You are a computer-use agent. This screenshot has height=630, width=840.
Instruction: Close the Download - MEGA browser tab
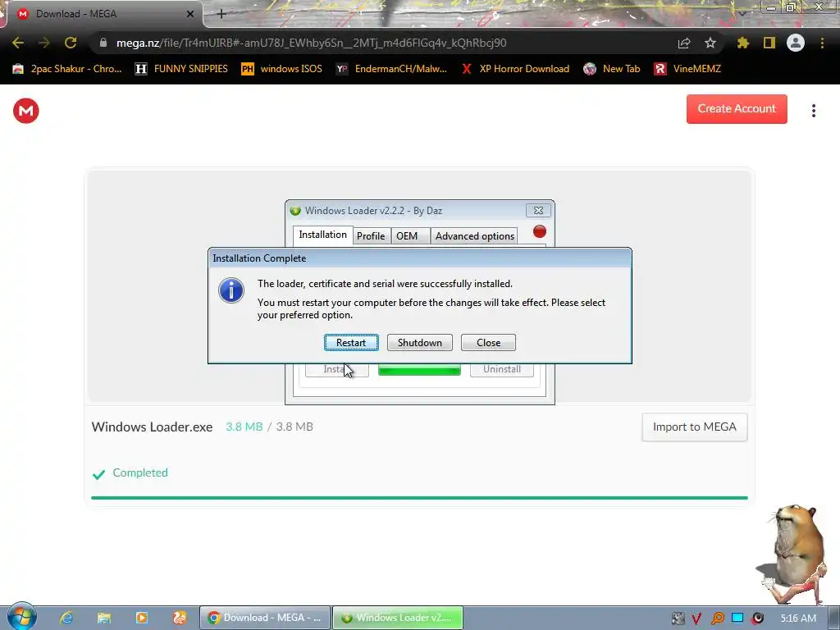point(190,14)
